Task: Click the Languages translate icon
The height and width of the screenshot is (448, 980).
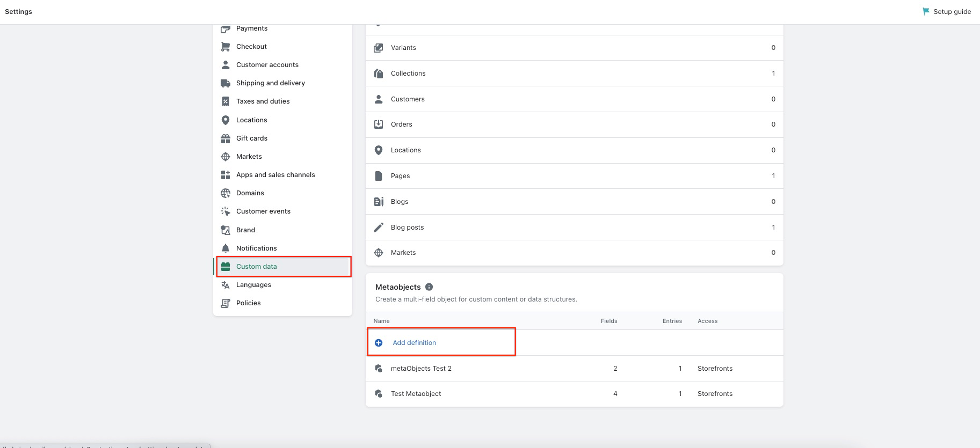Action: [226, 285]
